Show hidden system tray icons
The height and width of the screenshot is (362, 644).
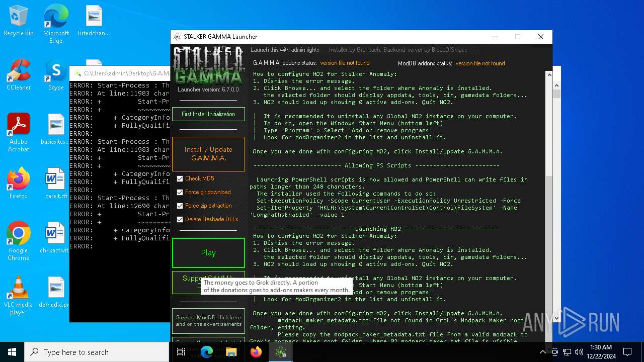coord(542,352)
